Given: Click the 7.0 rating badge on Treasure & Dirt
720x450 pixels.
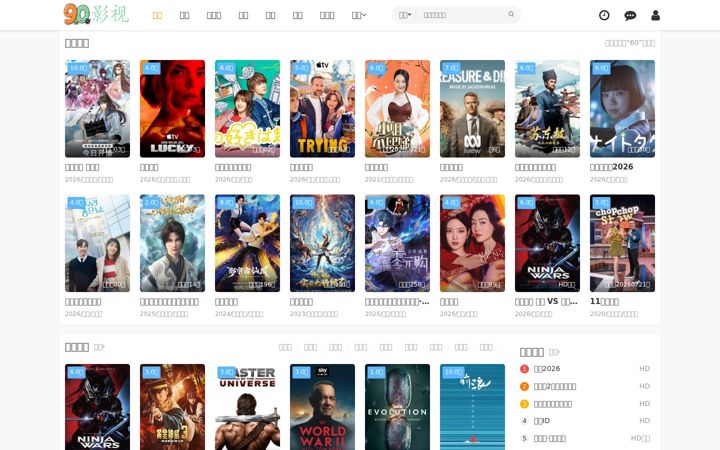Looking at the screenshot, I should [451, 68].
